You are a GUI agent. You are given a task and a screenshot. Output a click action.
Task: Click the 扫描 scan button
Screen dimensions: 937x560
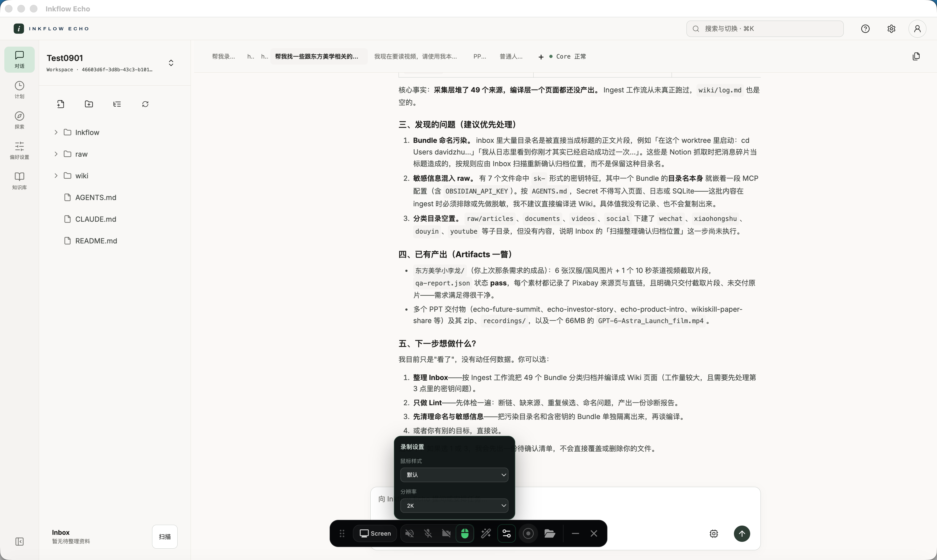(x=165, y=537)
